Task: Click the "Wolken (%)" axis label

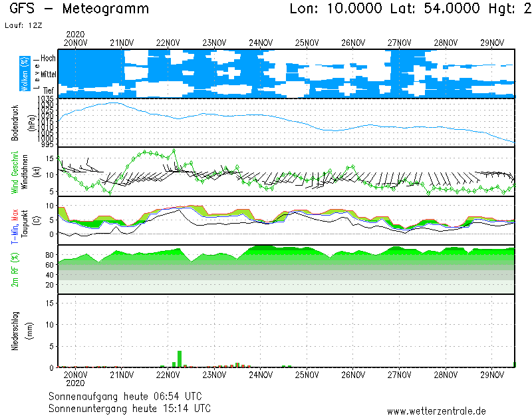Action: tap(25, 74)
